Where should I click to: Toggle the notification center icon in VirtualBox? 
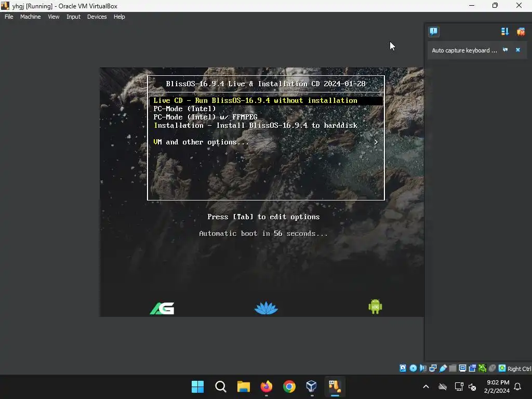[434, 32]
